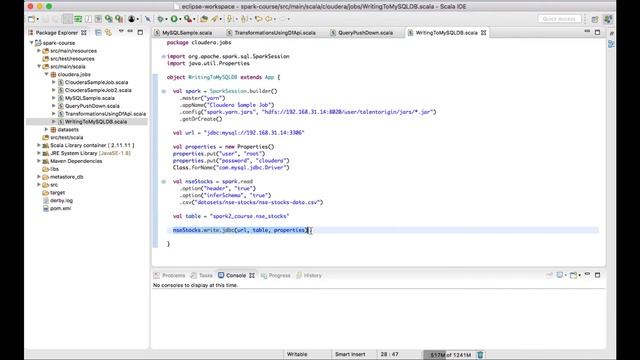This screenshot has width=640, height=360.
Task: Close the Console view tab
Action: [x=252, y=276]
